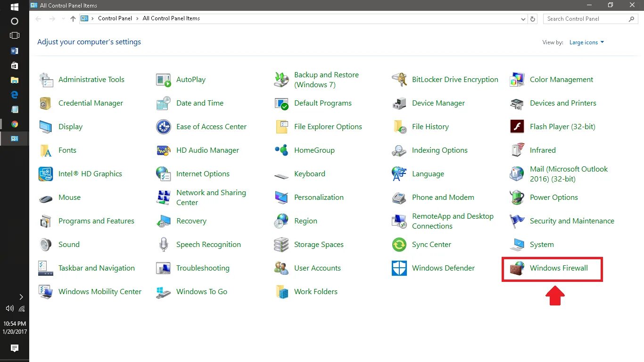Open the Speech Recognition microphone icon
This screenshot has width=644, height=362.
164,245
